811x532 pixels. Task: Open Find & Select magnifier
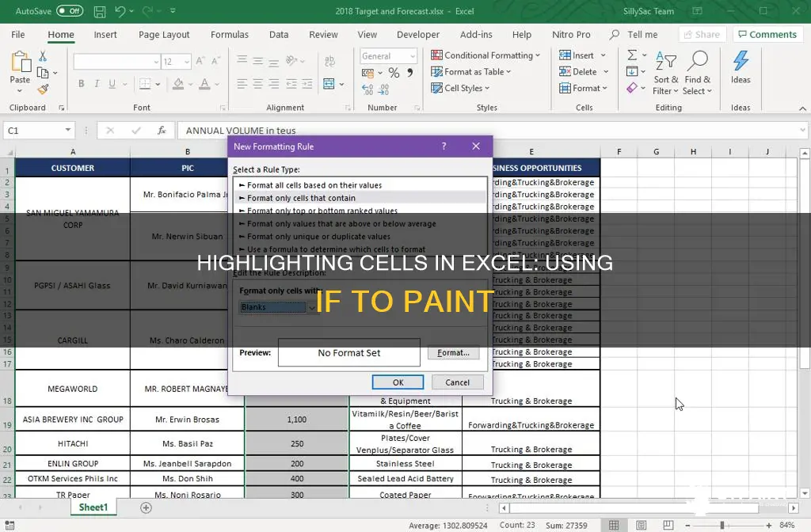point(697,73)
